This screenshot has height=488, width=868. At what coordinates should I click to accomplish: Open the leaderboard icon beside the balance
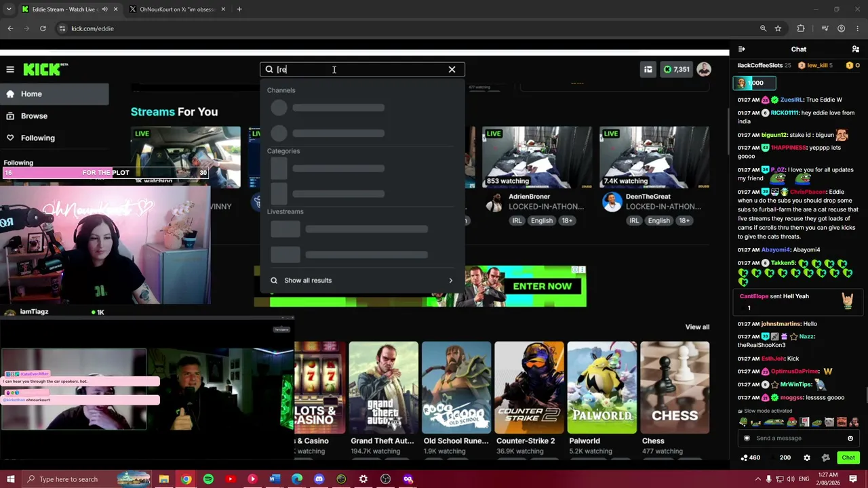click(x=648, y=69)
